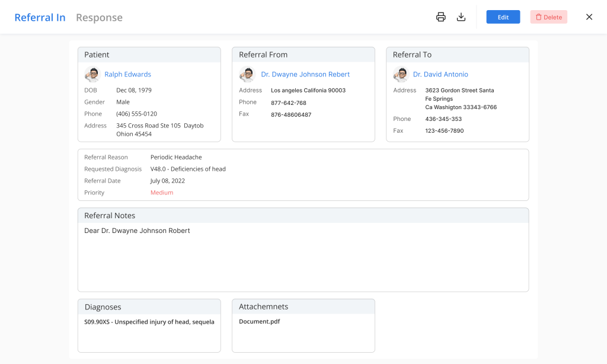Click the Referral To fax number 123-456-7890
The height and width of the screenshot is (364, 607).
click(444, 131)
